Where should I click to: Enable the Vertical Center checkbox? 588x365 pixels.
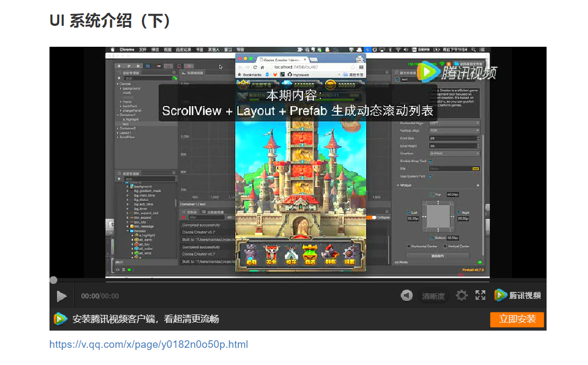(445, 246)
